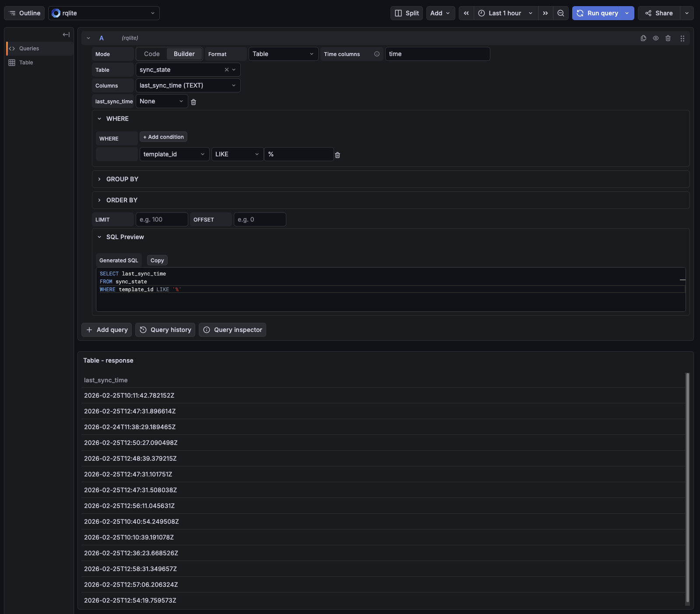
Task: Toggle query A visibility eye icon
Action: (656, 38)
